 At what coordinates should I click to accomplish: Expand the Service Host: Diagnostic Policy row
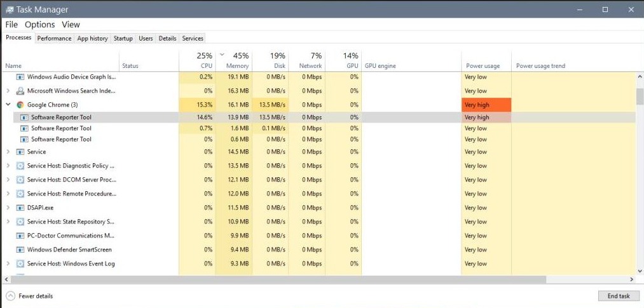coord(8,166)
